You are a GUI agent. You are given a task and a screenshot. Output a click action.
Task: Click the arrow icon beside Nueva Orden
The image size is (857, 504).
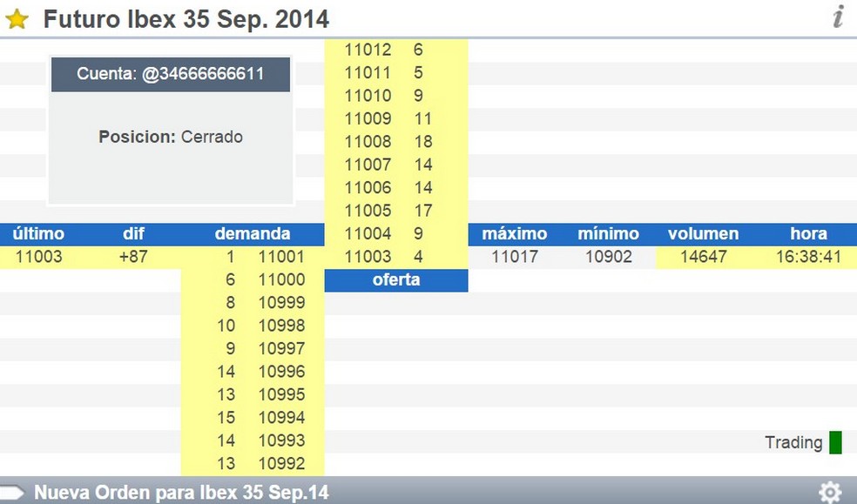[x=12, y=493]
